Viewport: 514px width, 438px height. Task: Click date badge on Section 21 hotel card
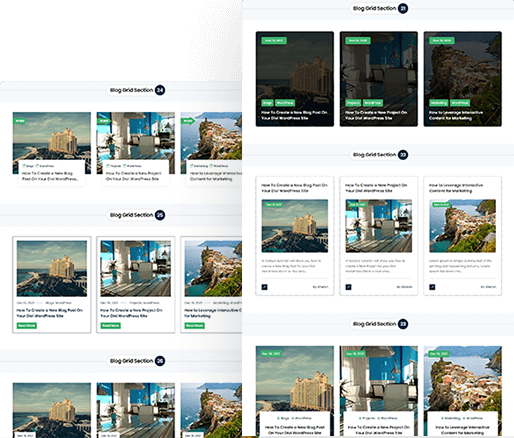click(x=274, y=41)
